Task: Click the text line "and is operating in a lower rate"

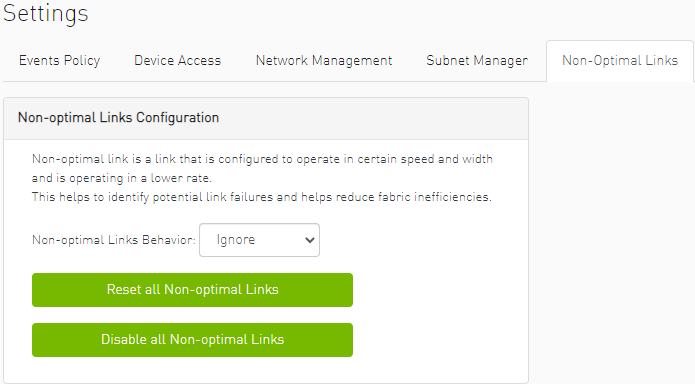Action: tap(122, 178)
